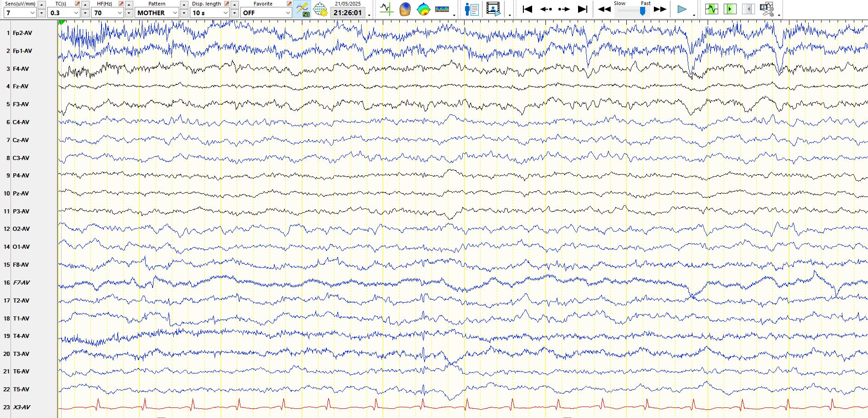This screenshot has width=868, height=418.
Task: Click the 21:26:01 time display
Action: tap(348, 13)
